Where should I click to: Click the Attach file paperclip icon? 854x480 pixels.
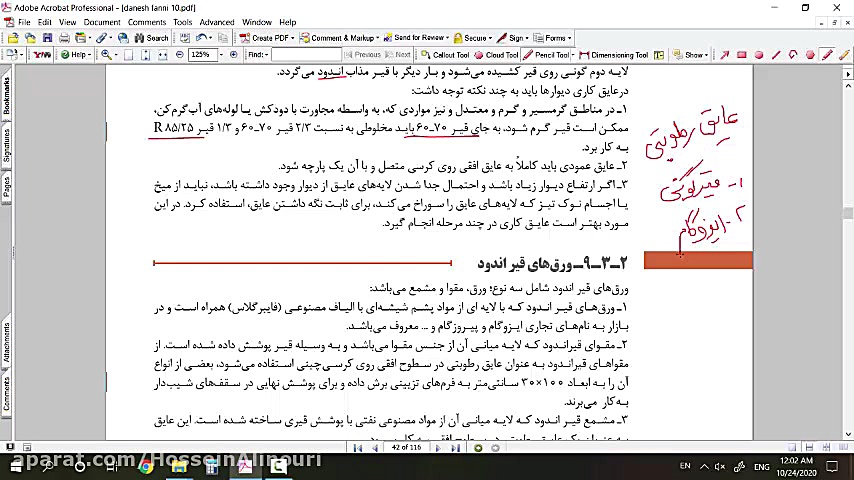[101, 38]
